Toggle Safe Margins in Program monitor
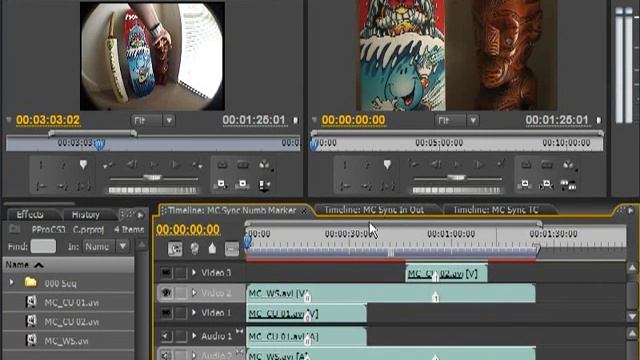 coord(547,165)
